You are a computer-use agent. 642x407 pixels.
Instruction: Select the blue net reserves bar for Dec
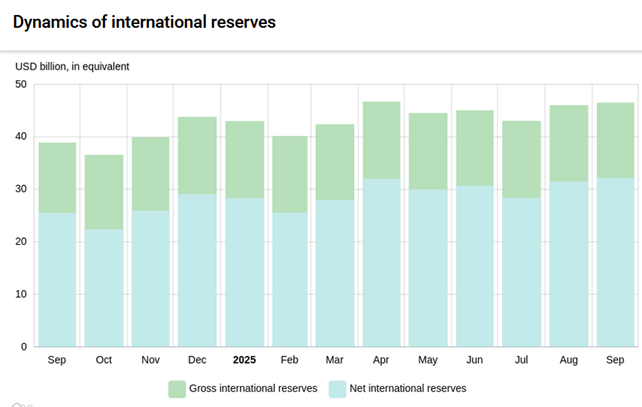pyautogui.click(x=196, y=270)
